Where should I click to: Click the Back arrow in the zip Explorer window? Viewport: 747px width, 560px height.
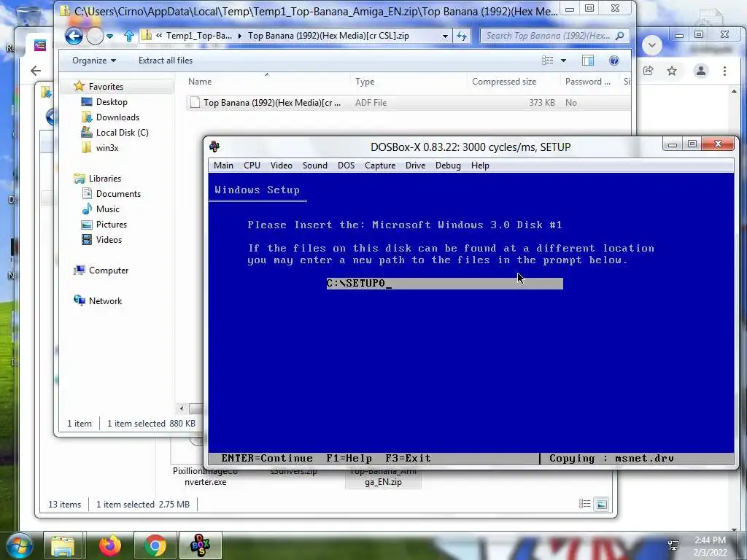click(x=74, y=36)
